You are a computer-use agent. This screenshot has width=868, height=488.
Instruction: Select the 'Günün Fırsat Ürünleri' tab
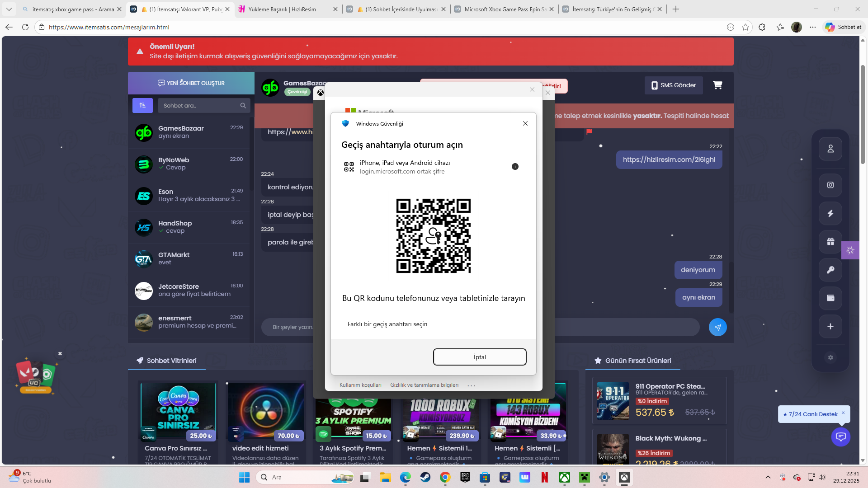pyautogui.click(x=633, y=361)
